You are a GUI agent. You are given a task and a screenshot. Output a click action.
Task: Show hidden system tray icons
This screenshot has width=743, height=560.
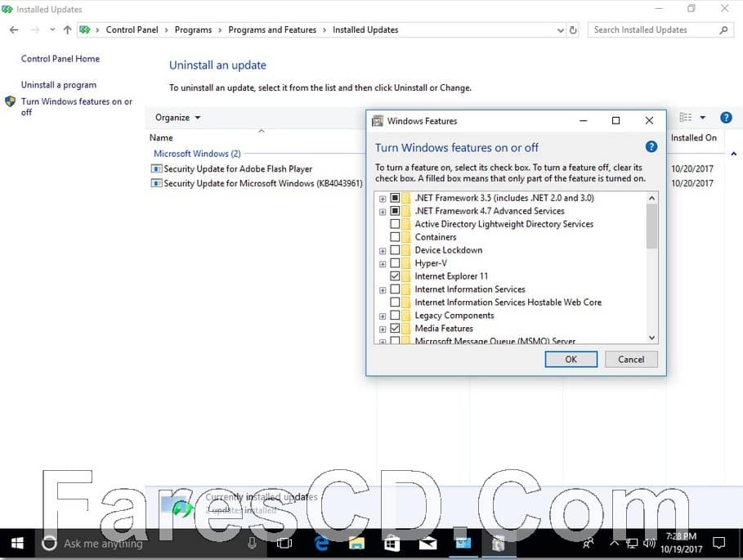[614, 543]
